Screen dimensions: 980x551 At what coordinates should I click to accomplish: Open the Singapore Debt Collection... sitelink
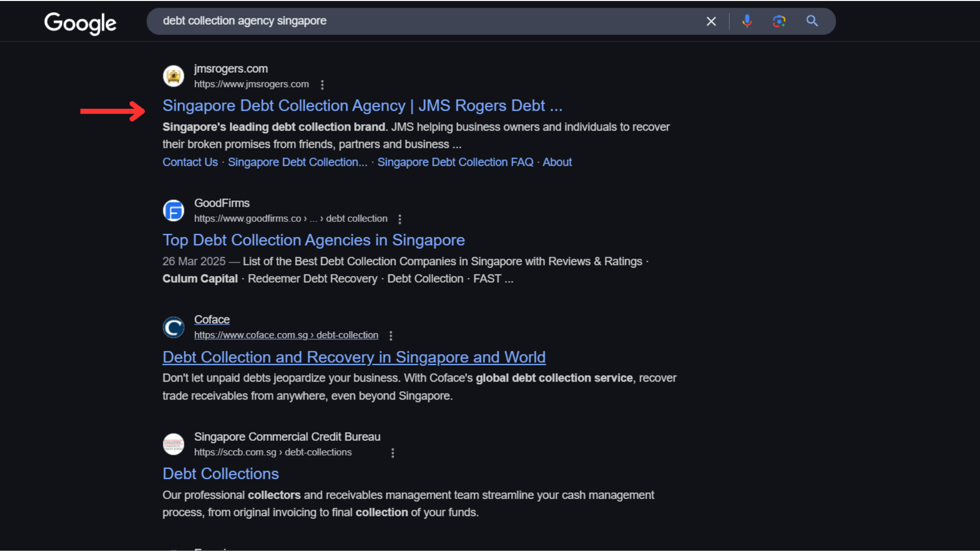click(298, 162)
